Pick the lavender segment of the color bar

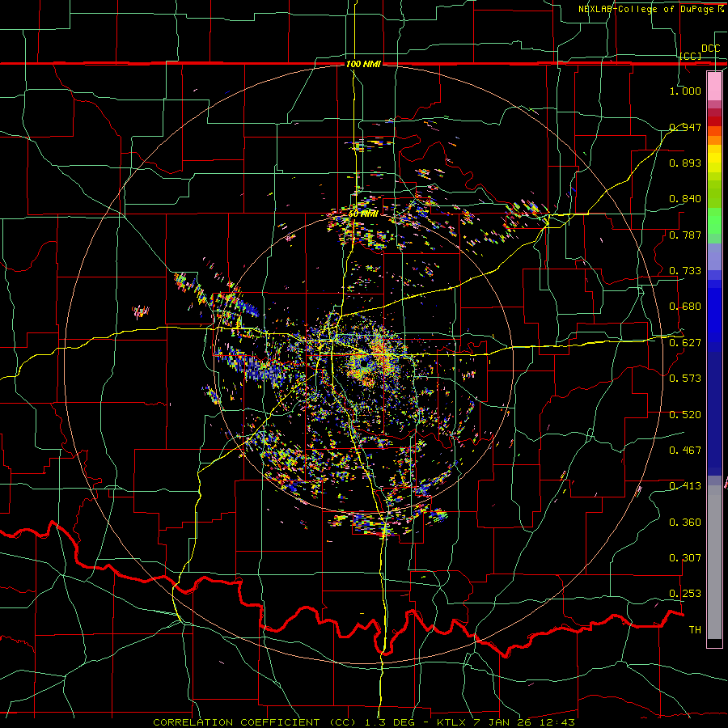714,256
